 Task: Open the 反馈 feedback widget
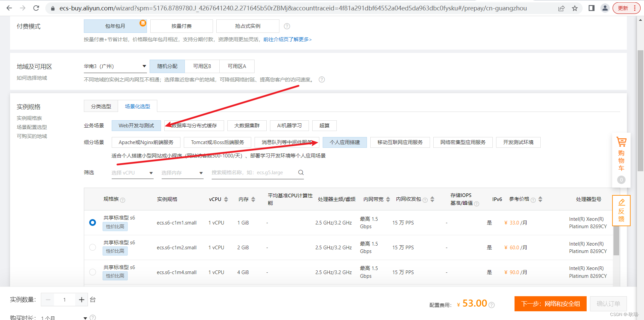(621, 210)
